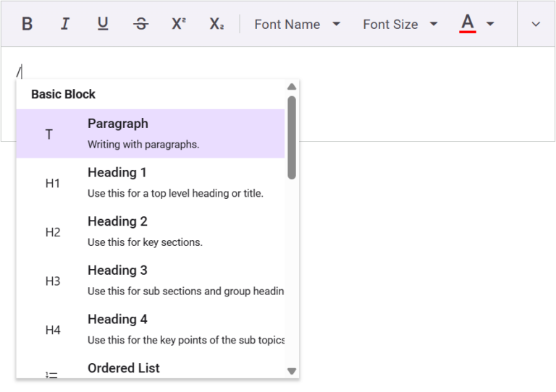Apply Subscript formatting

pos(216,24)
